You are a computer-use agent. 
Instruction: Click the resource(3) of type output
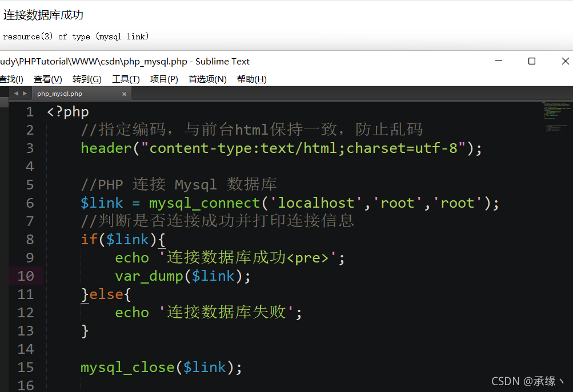76,37
